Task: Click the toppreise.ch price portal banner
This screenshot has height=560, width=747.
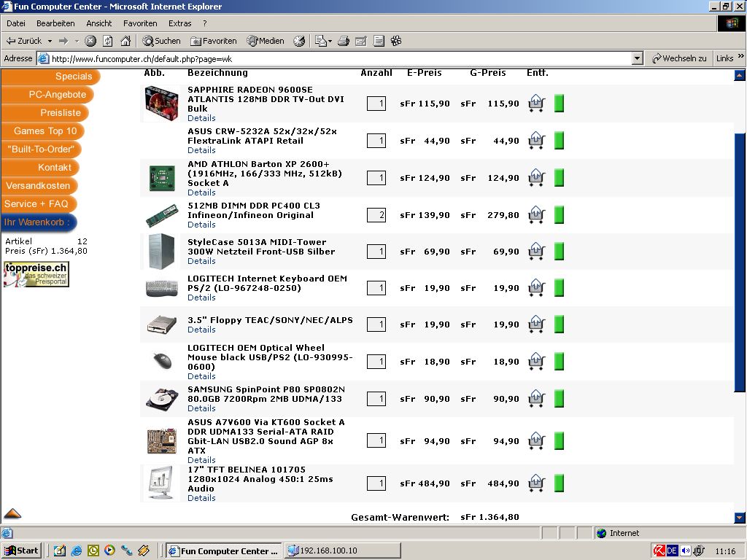Action: tap(36, 274)
